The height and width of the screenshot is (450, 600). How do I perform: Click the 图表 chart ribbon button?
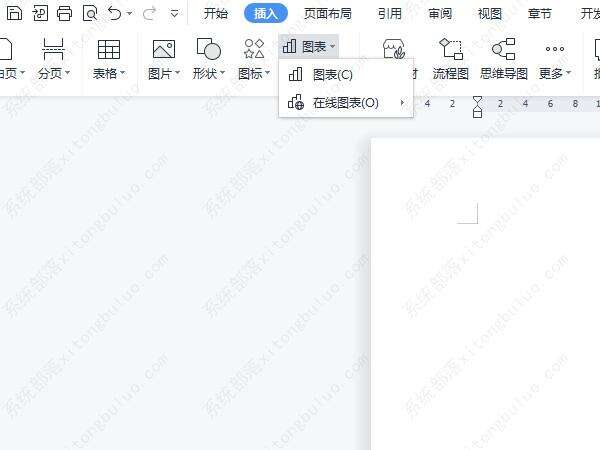click(308, 47)
